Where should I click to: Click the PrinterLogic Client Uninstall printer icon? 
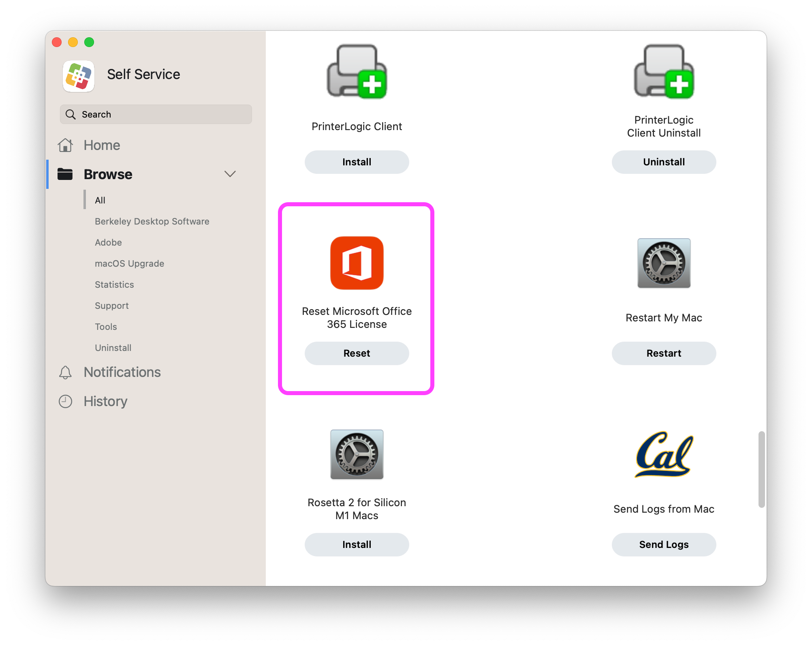pyautogui.click(x=664, y=71)
